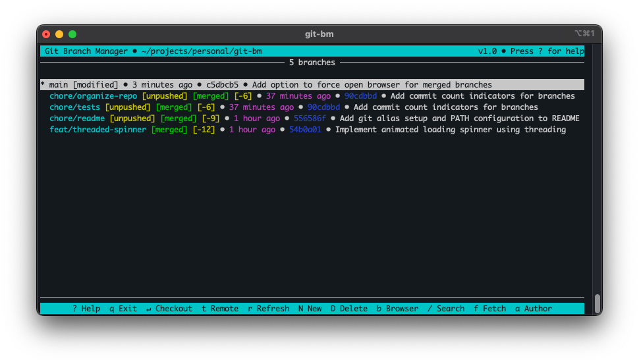This screenshot has width=639, height=364.
Task: Click hash 90cdbbd on chore/organize-repo row
Action: coord(360,96)
